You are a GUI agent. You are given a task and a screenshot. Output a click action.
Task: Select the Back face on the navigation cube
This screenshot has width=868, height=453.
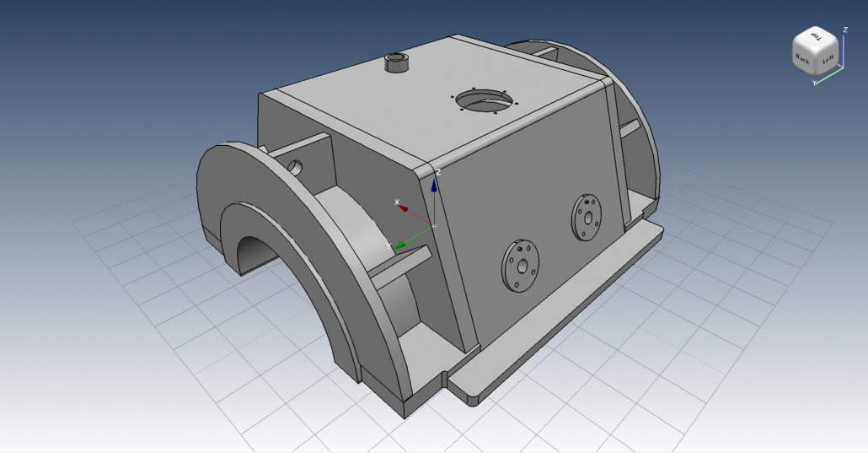click(x=804, y=60)
